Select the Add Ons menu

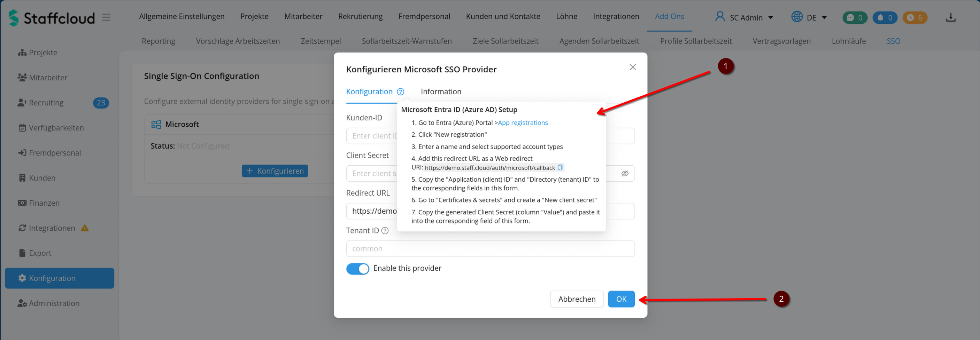pos(669,16)
